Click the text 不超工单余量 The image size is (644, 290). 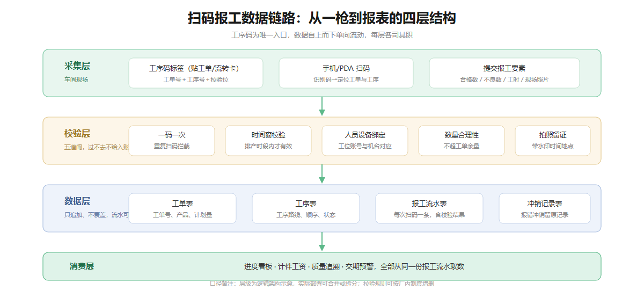[x=462, y=146]
